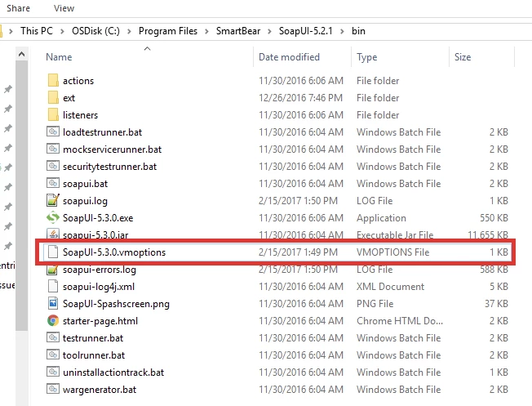Click the file name soapui-errors.log
The width and height of the screenshot is (532, 406).
click(100, 270)
